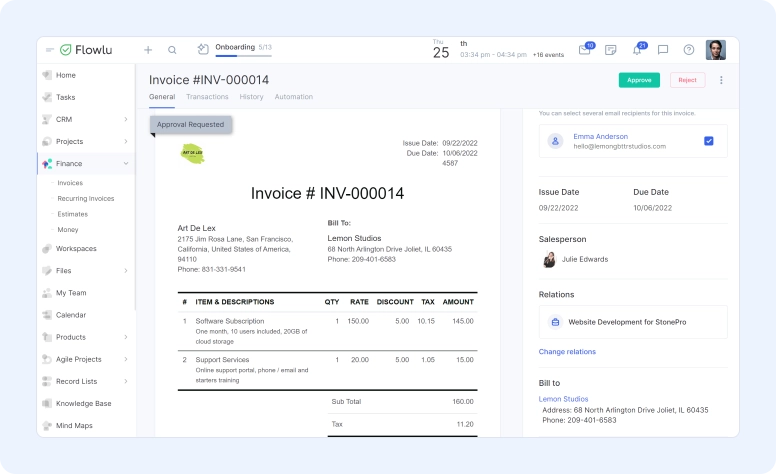Image resolution: width=776 pixels, height=474 pixels.
Task: Open search with the magnifier icon
Action: (172, 49)
